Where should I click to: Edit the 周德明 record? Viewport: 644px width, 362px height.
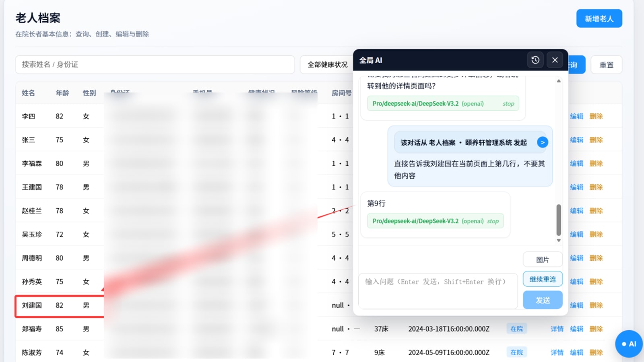pos(576,258)
